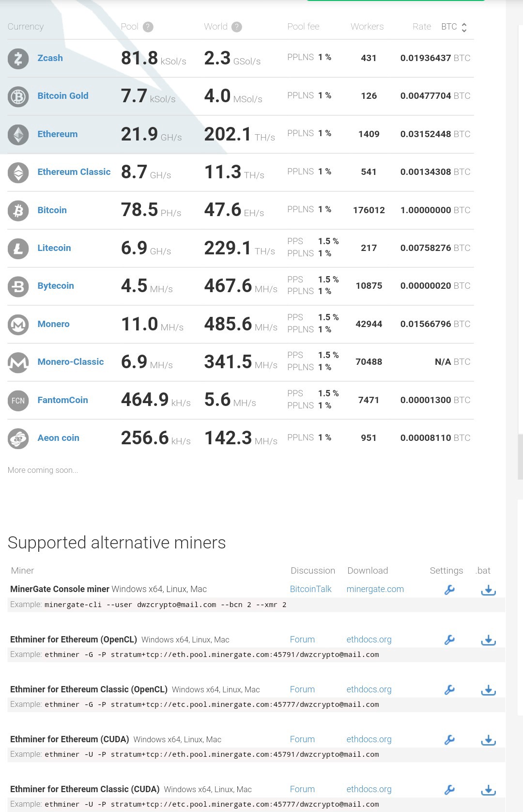Open BitcoinTalk discussion link
This screenshot has height=812, width=523.
(311, 589)
